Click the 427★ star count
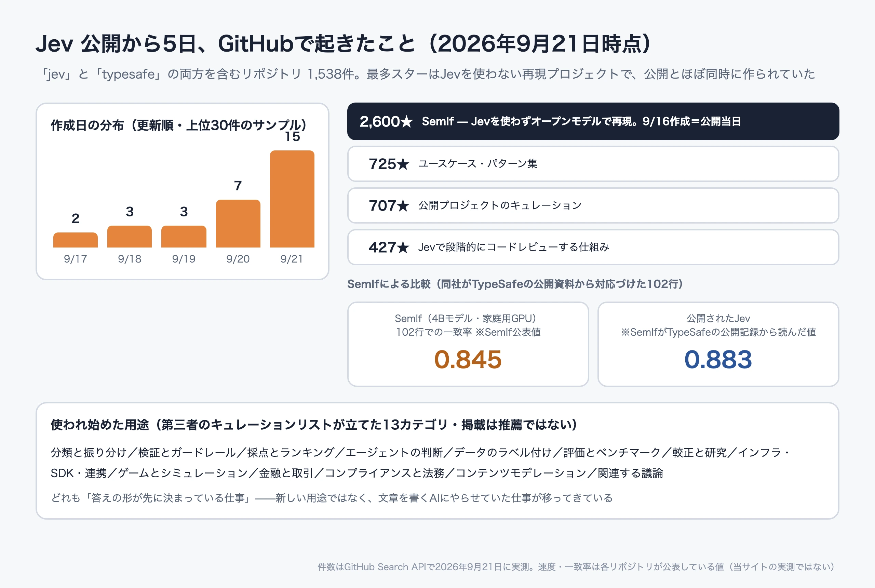The height and width of the screenshot is (588, 875). [x=389, y=247]
